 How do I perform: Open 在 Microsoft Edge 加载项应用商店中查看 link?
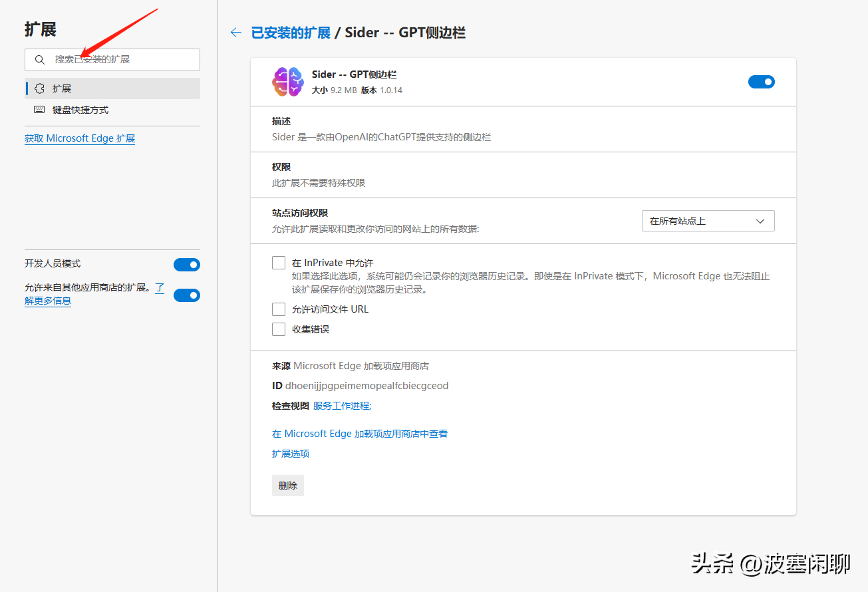click(360, 434)
